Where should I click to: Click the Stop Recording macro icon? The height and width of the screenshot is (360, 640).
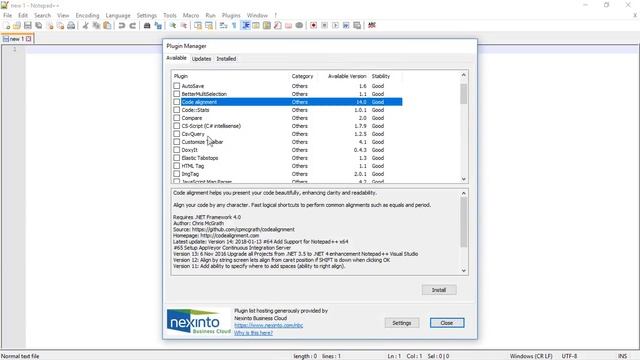(x=324, y=26)
